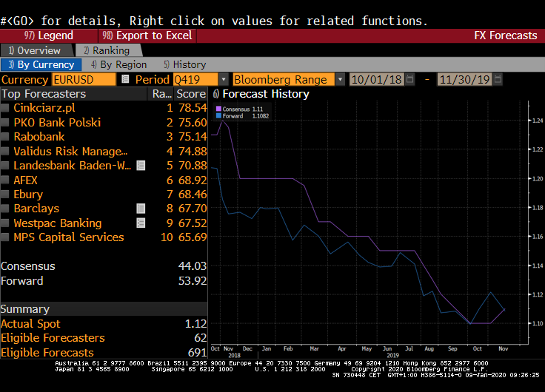Tick the Rabobank forecaster checkbox
The image size is (545, 392).
click(6, 137)
